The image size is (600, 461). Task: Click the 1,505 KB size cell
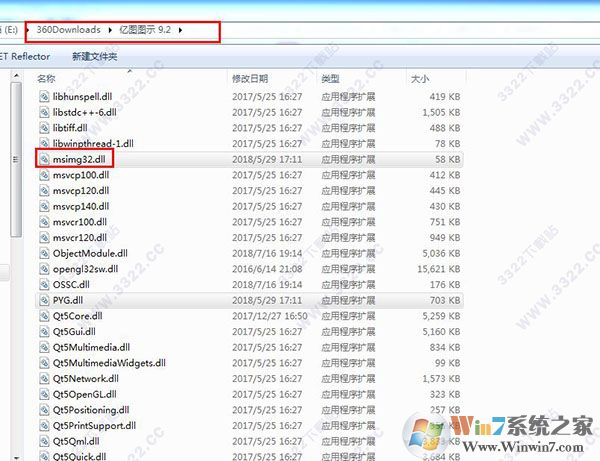(x=441, y=112)
